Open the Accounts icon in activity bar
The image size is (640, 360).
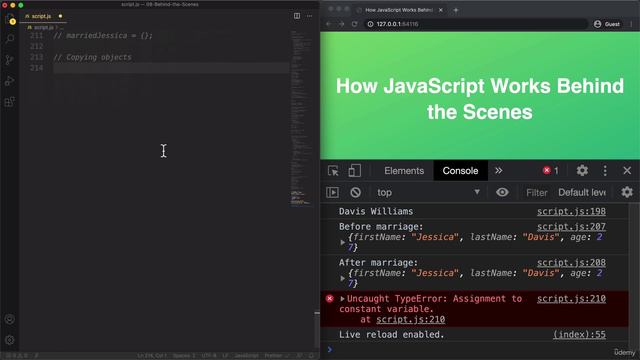click(10, 319)
